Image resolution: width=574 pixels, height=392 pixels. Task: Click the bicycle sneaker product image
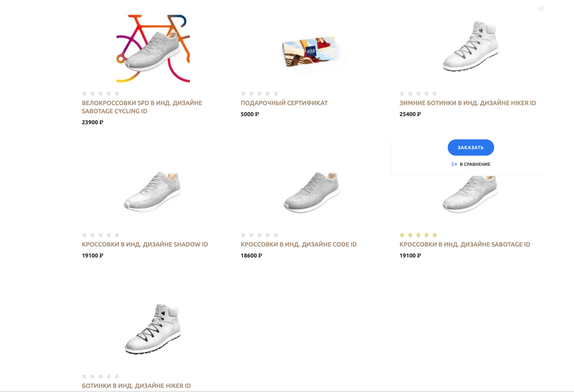[x=153, y=48]
